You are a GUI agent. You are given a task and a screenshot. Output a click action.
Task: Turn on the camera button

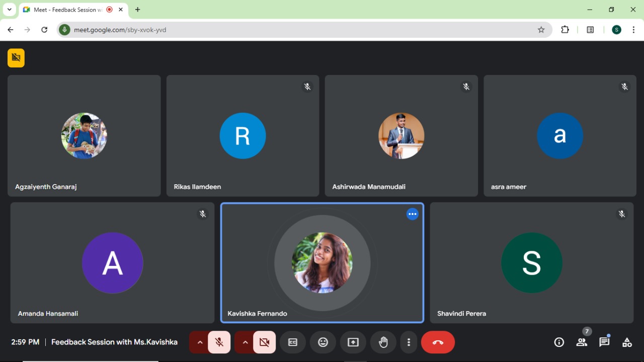[x=264, y=342]
